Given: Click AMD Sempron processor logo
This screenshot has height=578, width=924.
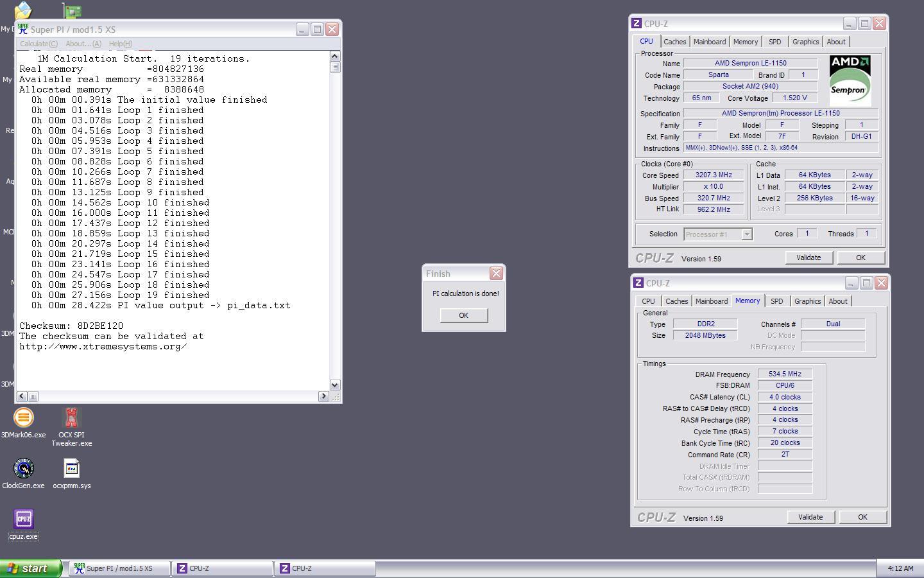Looking at the screenshot, I should point(850,81).
